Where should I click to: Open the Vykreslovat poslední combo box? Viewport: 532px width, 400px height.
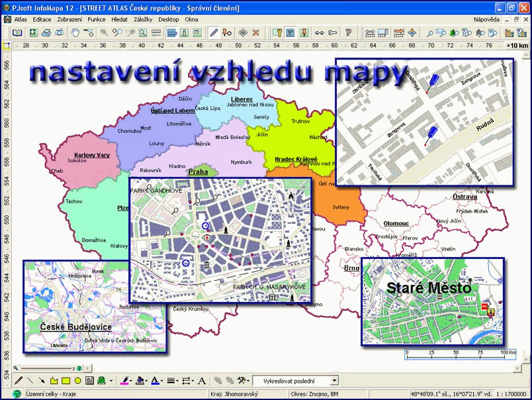click(296, 381)
